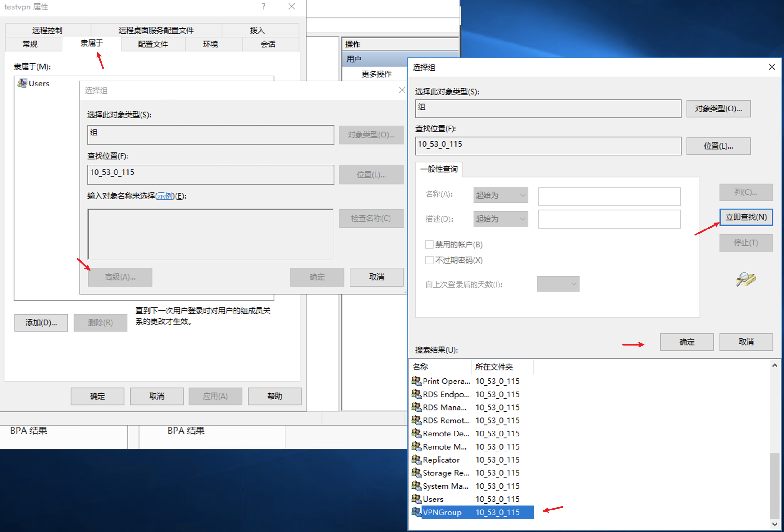Switch to the 拨入 tab
Image resolution: width=784 pixels, height=532 pixels.
[x=257, y=30]
